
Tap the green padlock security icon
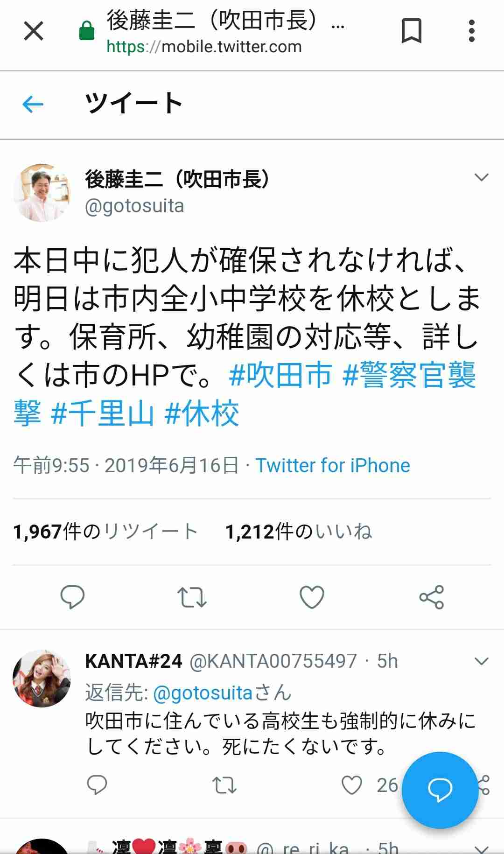coord(87,31)
